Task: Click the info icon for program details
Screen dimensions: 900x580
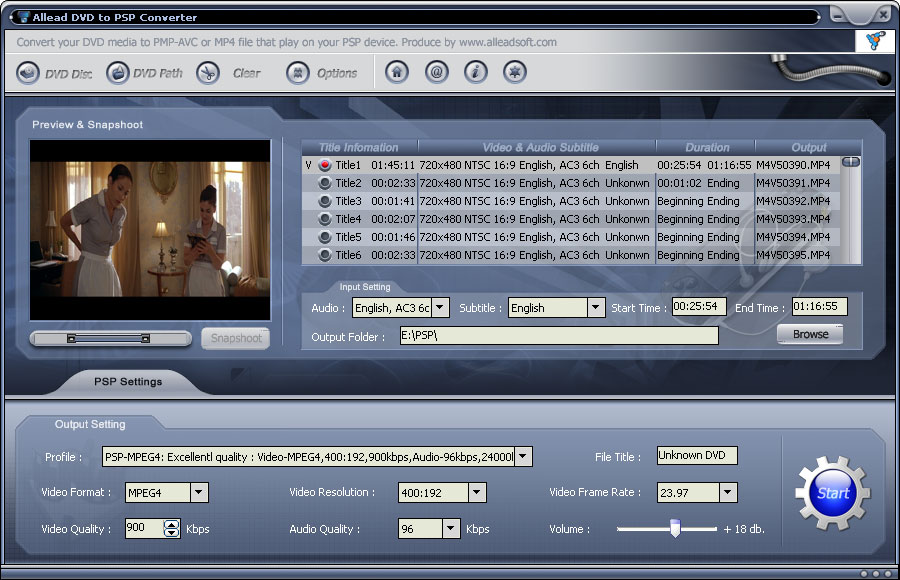Action: [475, 72]
